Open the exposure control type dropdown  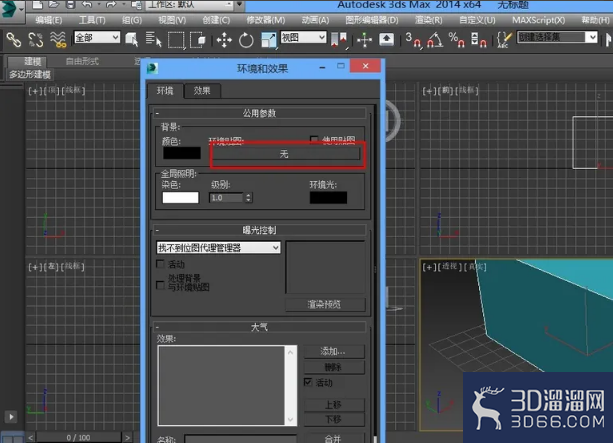(x=219, y=248)
